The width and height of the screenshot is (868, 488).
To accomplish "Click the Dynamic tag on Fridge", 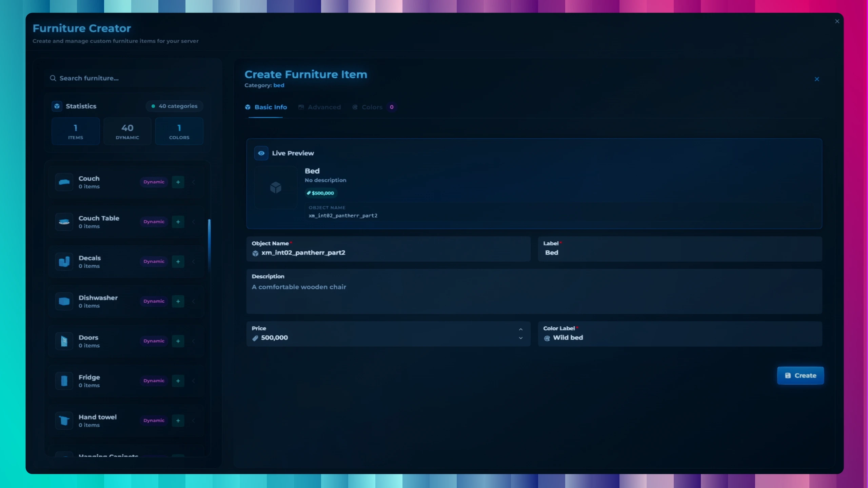I will pyautogui.click(x=154, y=381).
